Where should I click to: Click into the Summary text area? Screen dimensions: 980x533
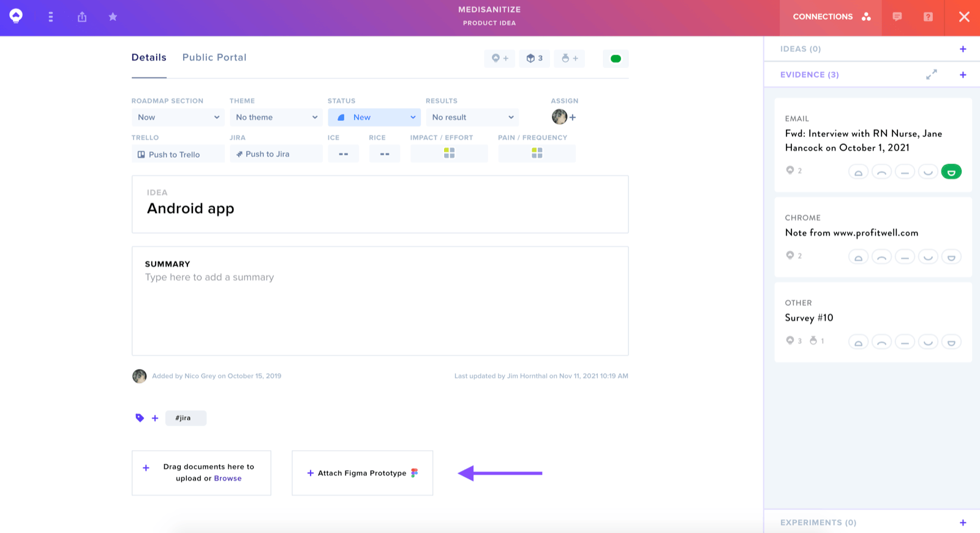click(380, 301)
